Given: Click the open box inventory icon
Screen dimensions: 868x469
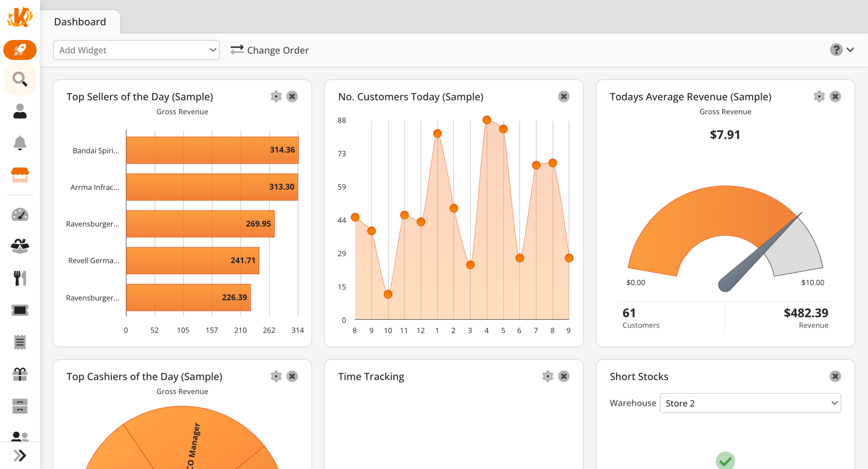Looking at the screenshot, I should click(20, 246).
